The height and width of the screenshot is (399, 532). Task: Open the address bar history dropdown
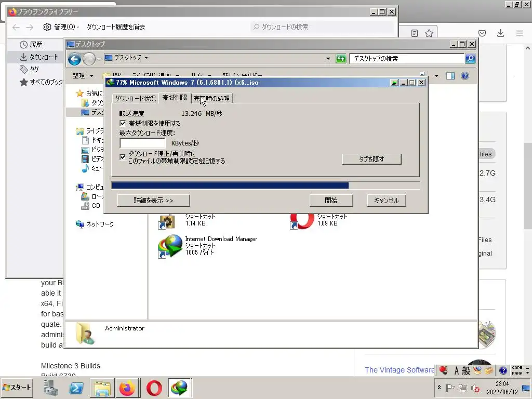coord(328,58)
